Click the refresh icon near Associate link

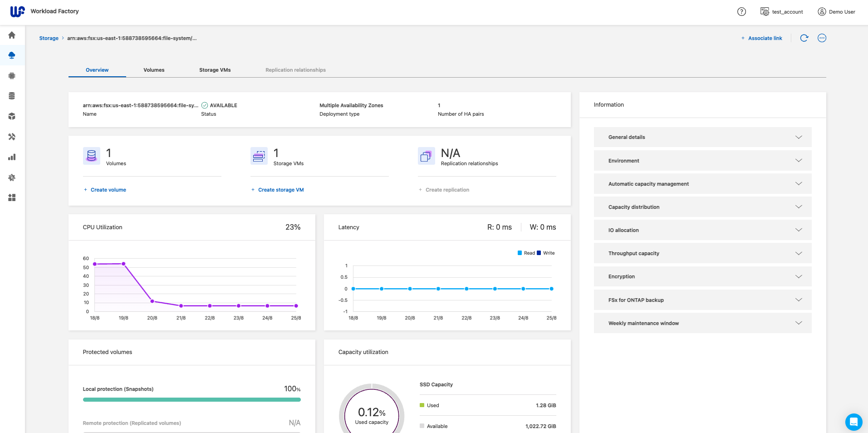tap(804, 38)
